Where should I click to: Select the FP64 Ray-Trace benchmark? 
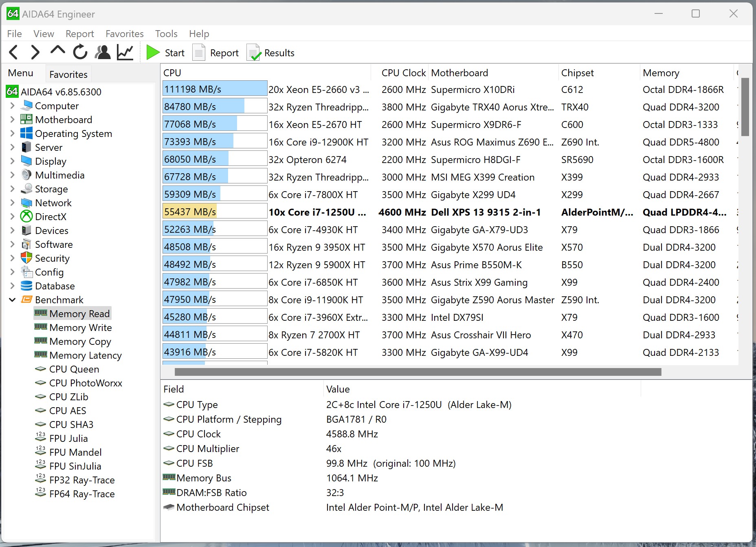pyautogui.click(x=82, y=494)
